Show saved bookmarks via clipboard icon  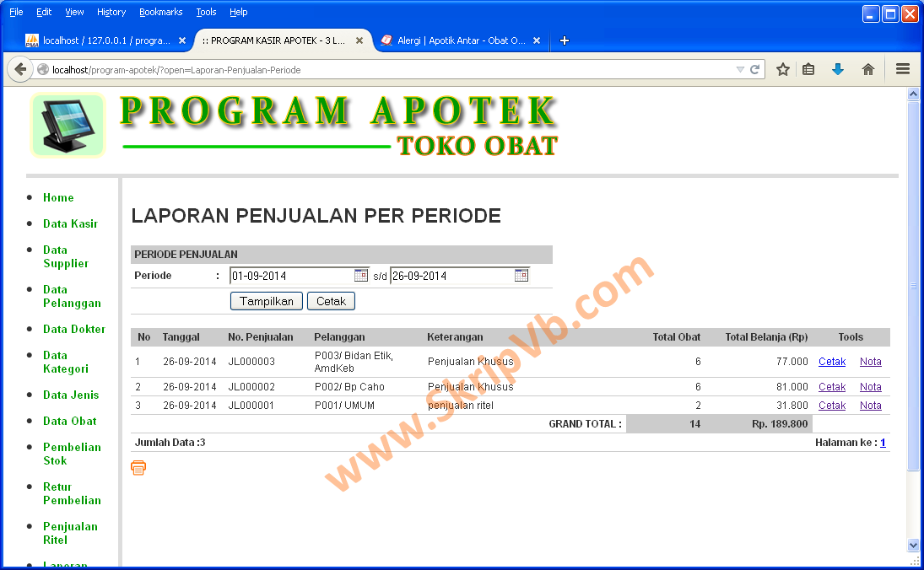point(809,69)
